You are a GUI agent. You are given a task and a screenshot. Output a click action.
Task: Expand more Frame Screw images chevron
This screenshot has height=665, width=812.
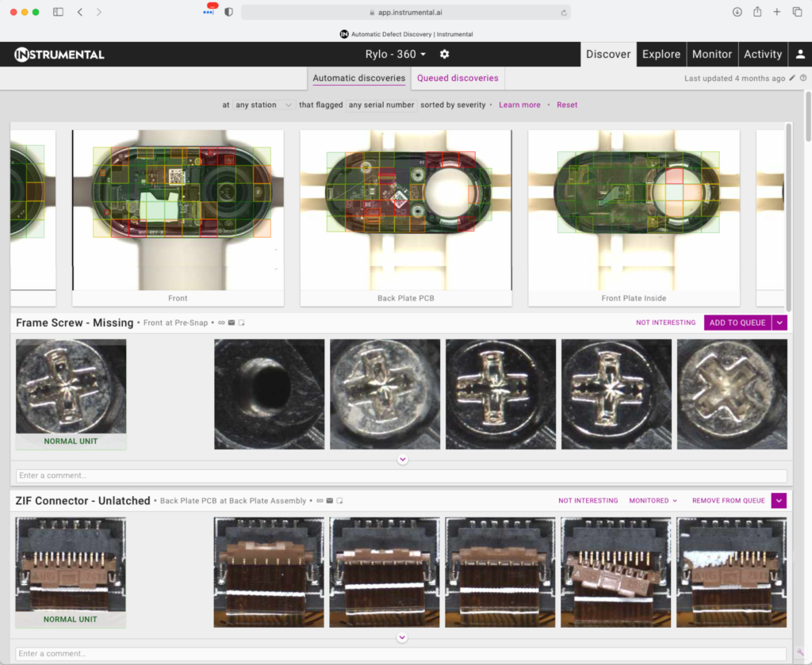click(402, 460)
